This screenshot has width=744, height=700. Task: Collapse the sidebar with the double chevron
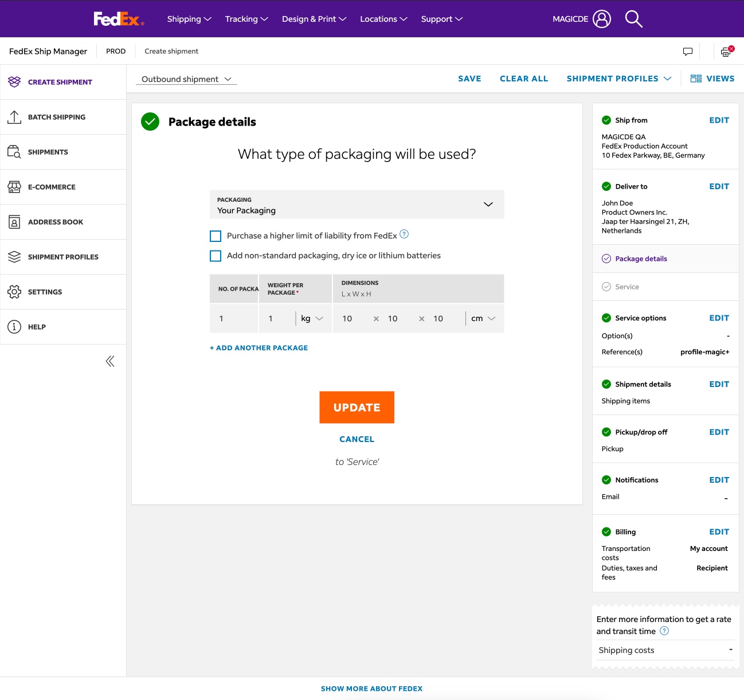110,361
